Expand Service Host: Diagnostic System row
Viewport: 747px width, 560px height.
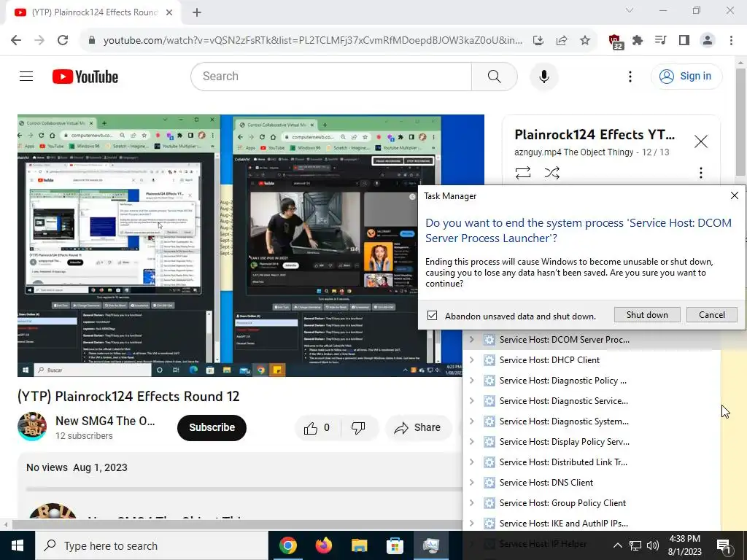coord(472,421)
